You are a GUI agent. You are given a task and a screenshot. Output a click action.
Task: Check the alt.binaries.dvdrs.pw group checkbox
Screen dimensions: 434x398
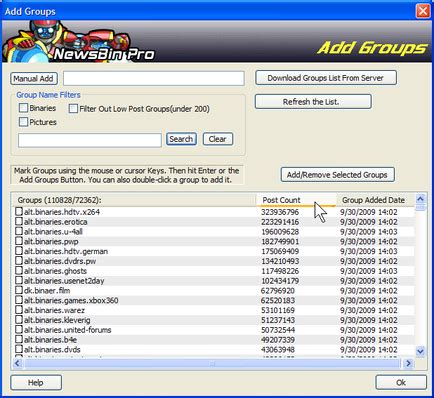(19, 261)
